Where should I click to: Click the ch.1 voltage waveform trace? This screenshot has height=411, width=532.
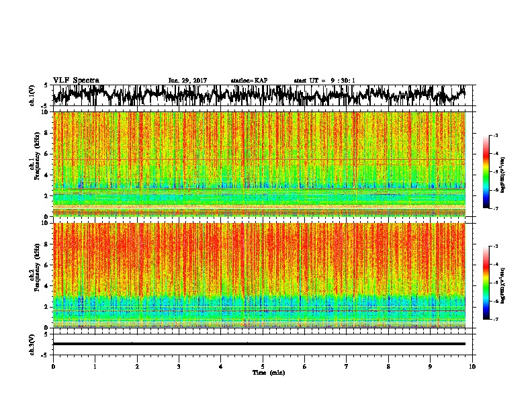pos(259,95)
